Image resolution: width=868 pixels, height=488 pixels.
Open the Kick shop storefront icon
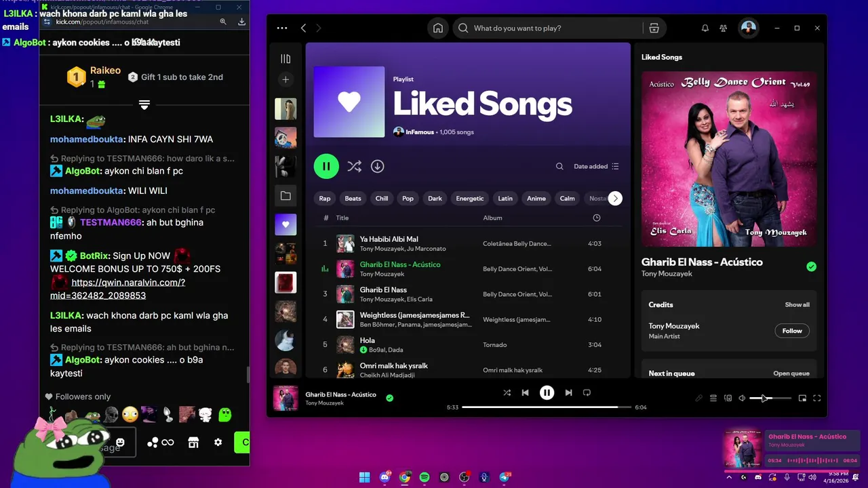[193, 442]
